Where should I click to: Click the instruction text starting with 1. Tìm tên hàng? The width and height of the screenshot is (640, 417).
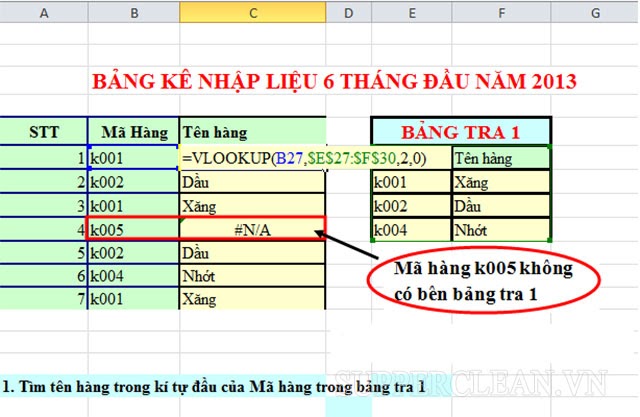pyautogui.click(x=212, y=384)
